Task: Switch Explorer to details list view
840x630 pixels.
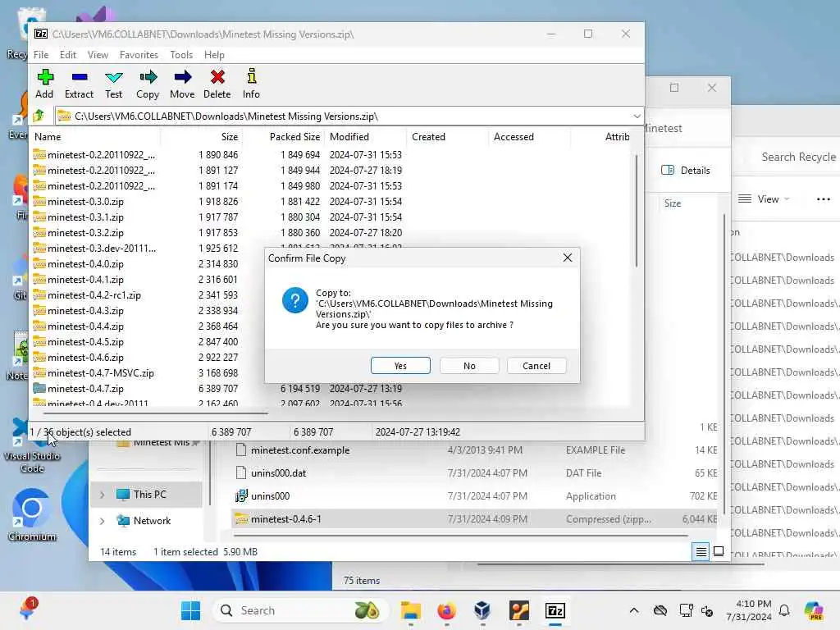Action: pos(701,551)
